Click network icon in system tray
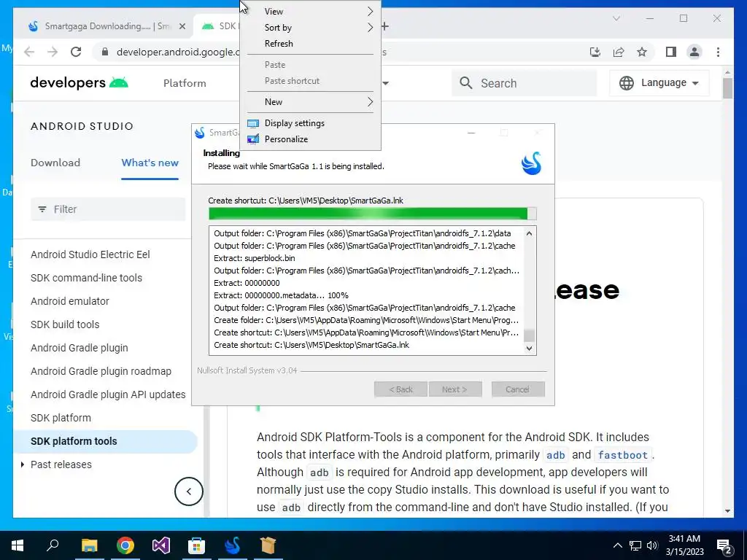 635,545
